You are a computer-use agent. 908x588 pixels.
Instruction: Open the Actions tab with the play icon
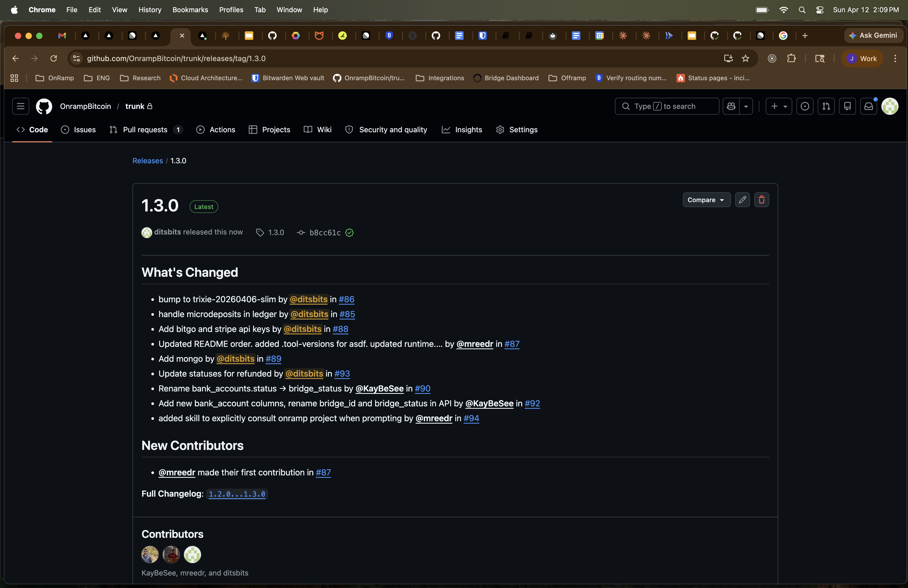pos(216,130)
